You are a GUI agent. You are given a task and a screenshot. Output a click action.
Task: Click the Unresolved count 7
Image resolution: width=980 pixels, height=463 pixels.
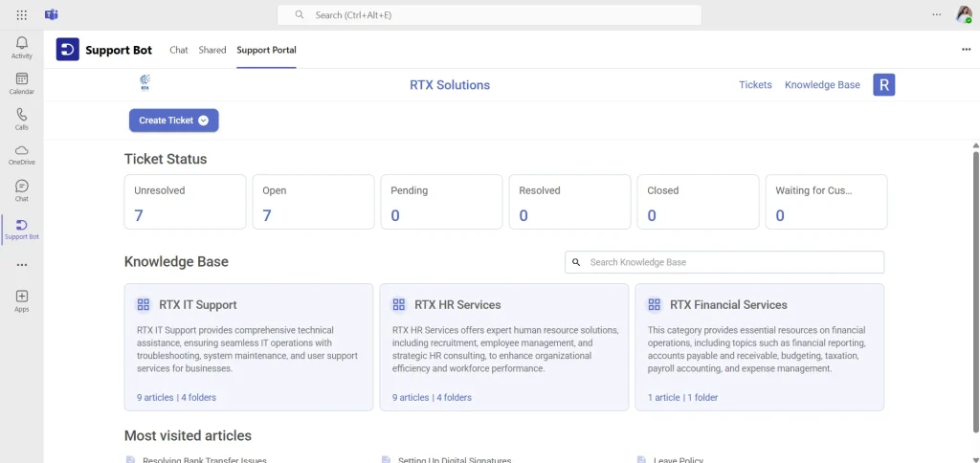(139, 215)
